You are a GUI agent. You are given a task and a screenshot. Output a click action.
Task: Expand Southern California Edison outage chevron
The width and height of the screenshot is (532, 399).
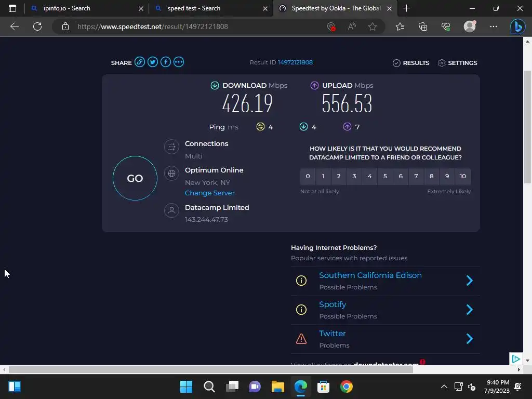tap(470, 281)
